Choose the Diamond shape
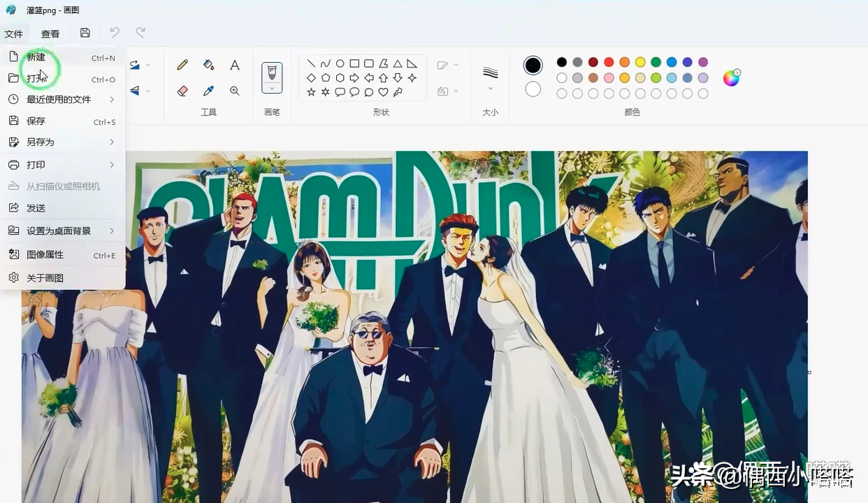Image resolution: width=868 pixels, height=503 pixels. [311, 78]
